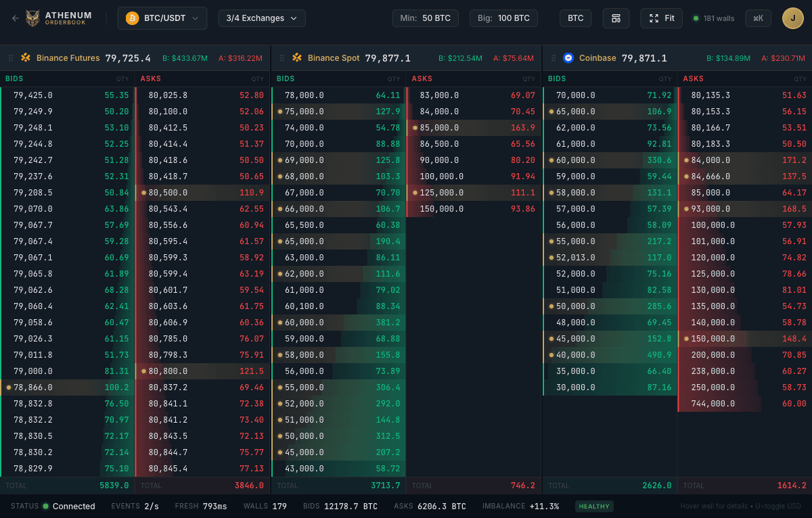
Task: Click wall dot beside Coinbase 93,000.0 ask
Action: (x=686, y=209)
